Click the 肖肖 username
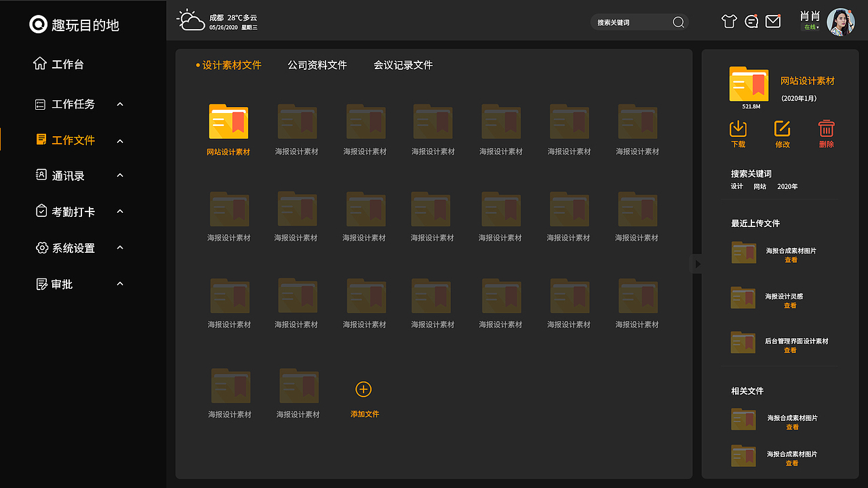This screenshot has height=488, width=868. (810, 16)
